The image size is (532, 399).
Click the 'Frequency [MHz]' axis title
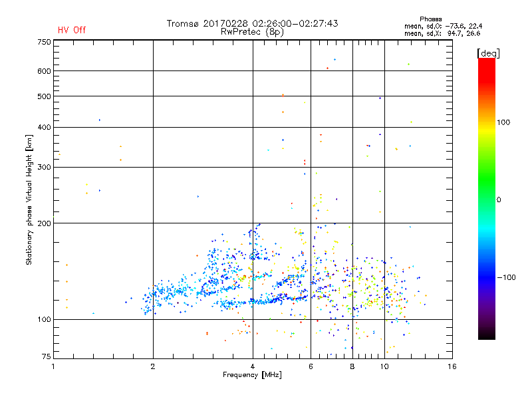252,375
